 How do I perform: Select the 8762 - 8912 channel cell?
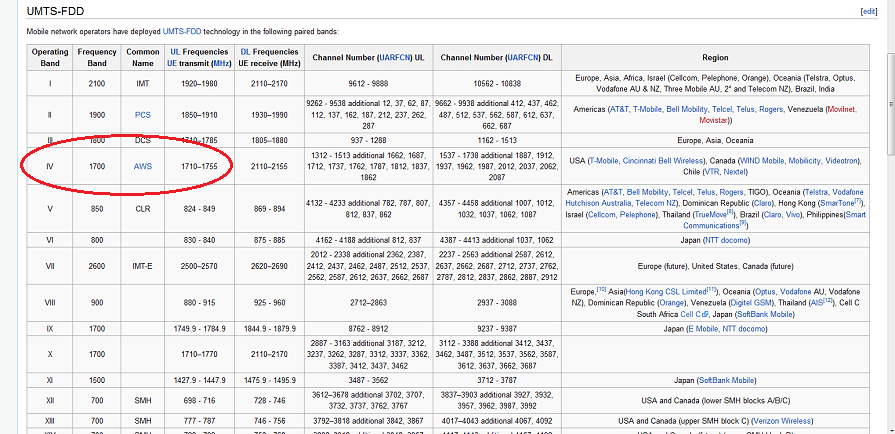[x=369, y=329]
